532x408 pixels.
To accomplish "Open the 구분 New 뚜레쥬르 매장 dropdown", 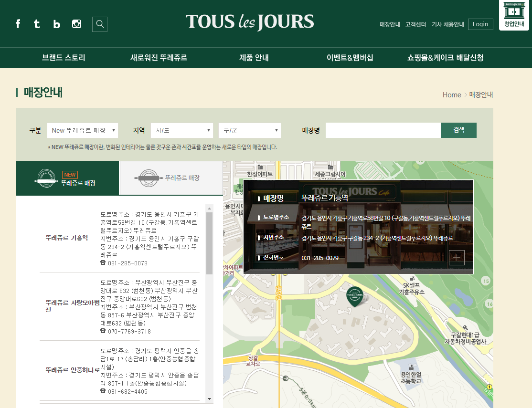I will click(83, 131).
